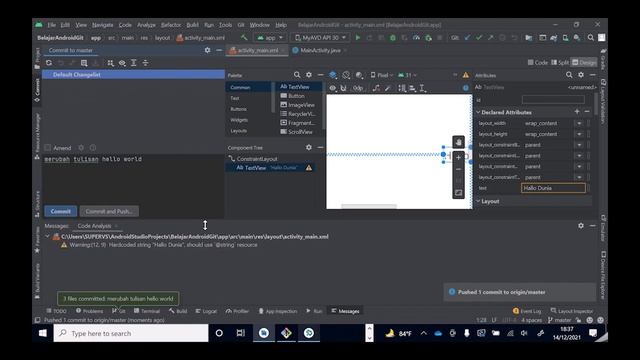Click the Orientation for Preview icon
Screen dimensions: 640x360
click(346, 75)
